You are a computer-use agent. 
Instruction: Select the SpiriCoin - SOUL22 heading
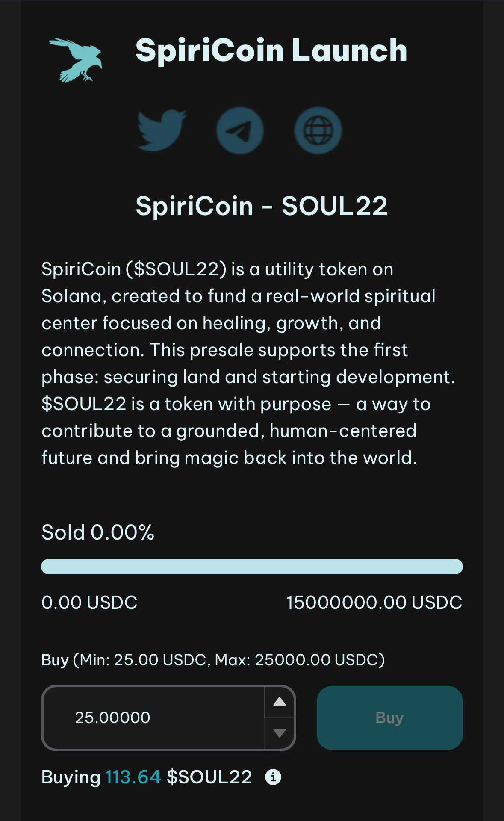pyautogui.click(x=261, y=206)
